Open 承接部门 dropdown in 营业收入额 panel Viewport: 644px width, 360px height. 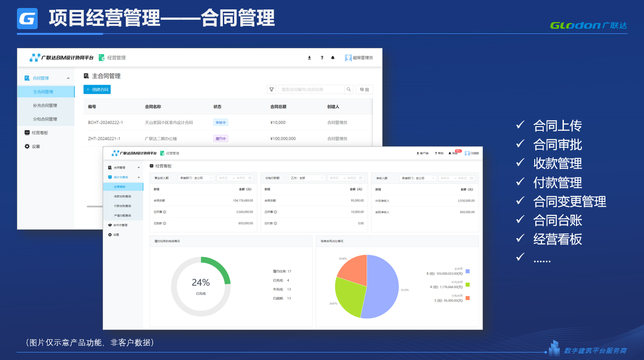(x=196, y=178)
